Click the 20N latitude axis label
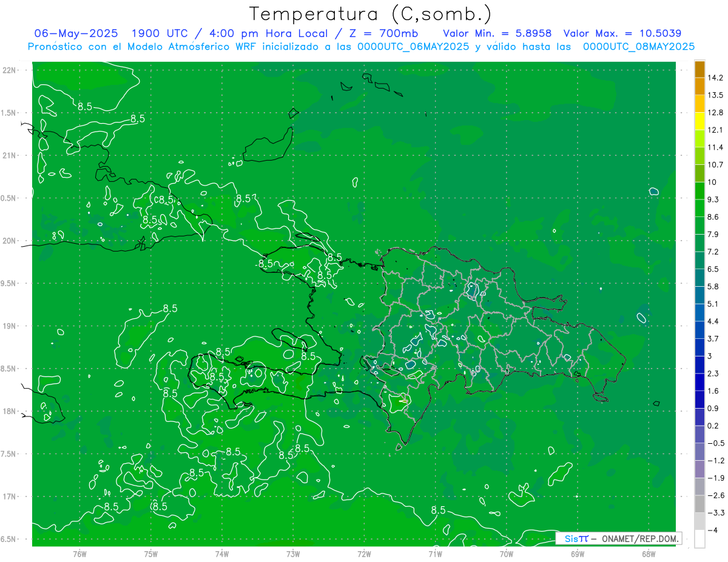This screenshot has width=728, height=562. click(10, 241)
